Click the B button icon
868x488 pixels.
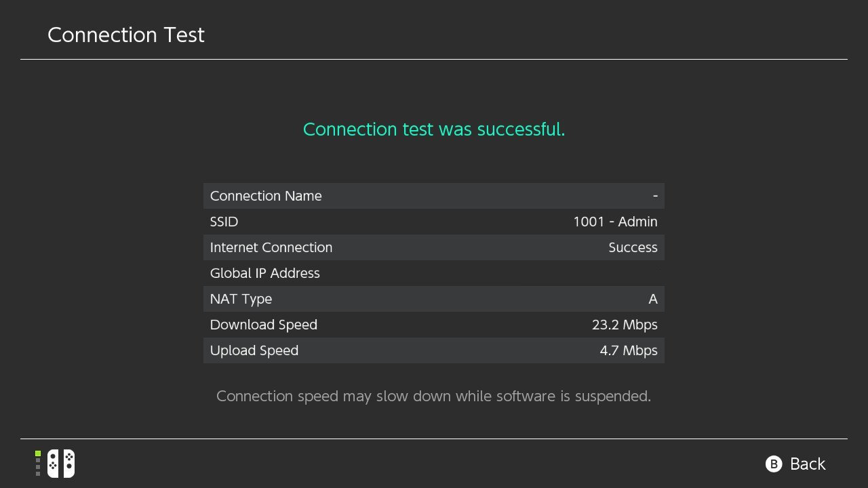coord(774,464)
